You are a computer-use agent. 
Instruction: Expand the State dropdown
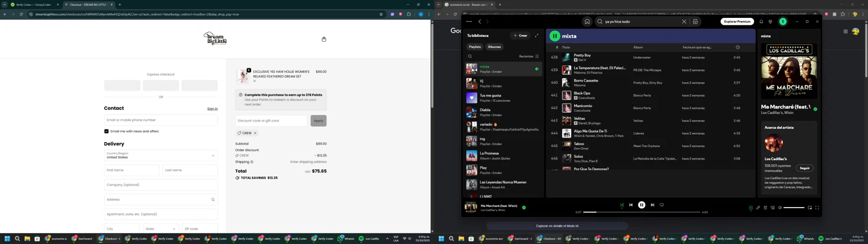coord(161,229)
